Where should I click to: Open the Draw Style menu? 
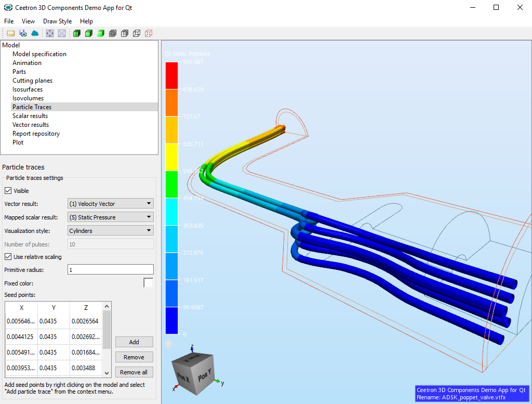click(57, 21)
